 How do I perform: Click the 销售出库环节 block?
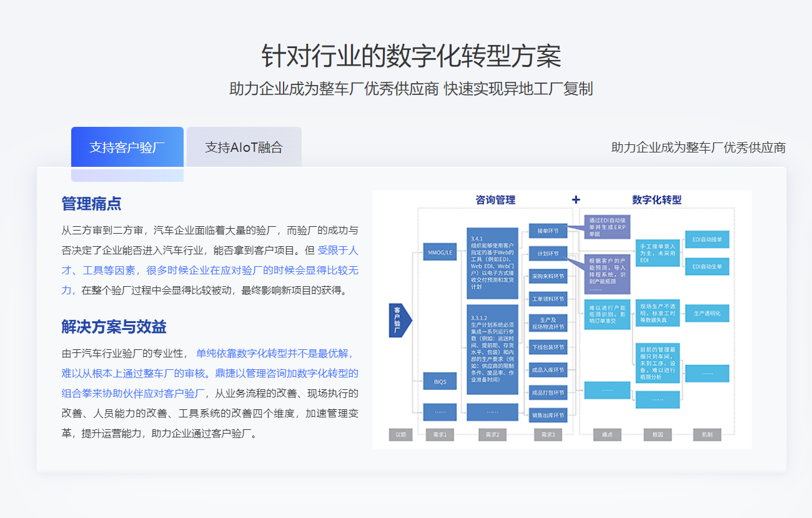click(548, 415)
